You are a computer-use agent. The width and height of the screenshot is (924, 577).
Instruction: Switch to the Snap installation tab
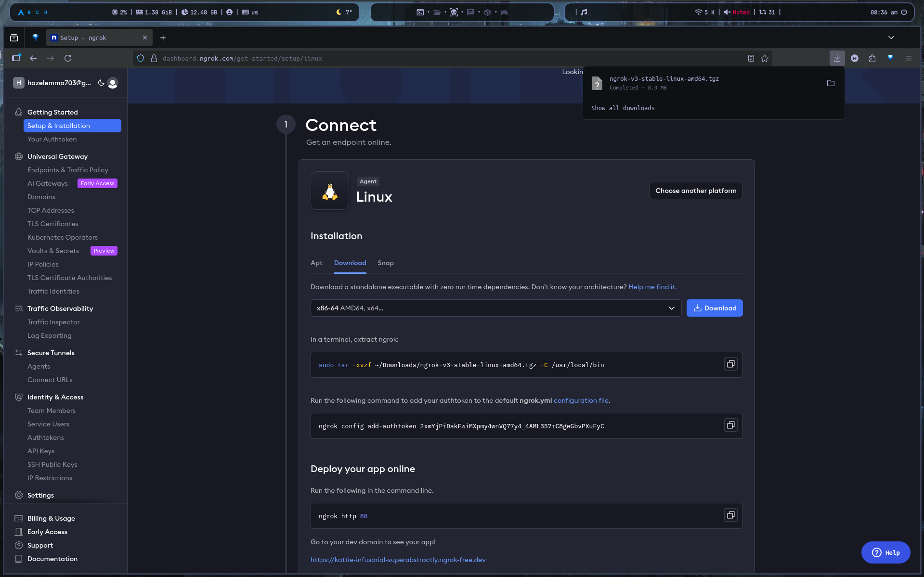(386, 263)
